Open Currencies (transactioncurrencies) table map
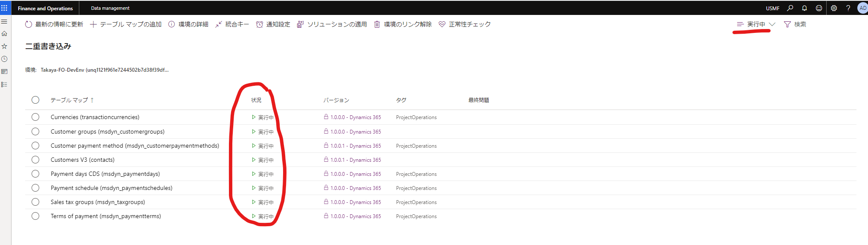This screenshot has width=868, height=245. pyautogui.click(x=95, y=117)
